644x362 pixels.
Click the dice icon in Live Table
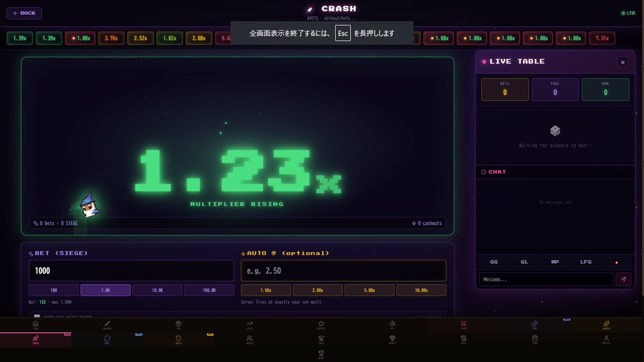tap(555, 131)
